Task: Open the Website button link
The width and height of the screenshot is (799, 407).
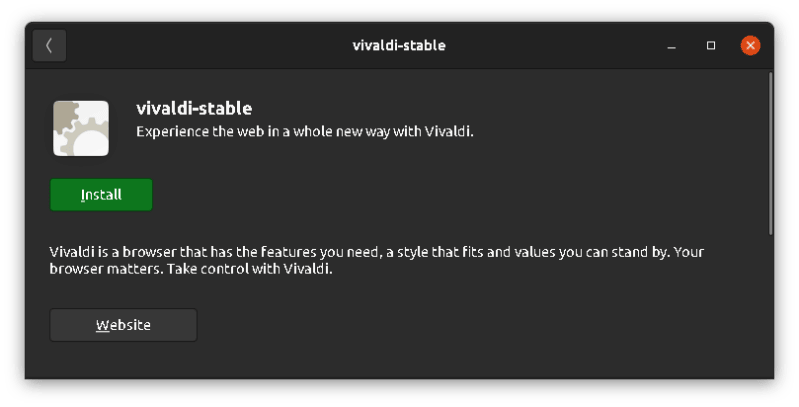Action: point(123,325)
